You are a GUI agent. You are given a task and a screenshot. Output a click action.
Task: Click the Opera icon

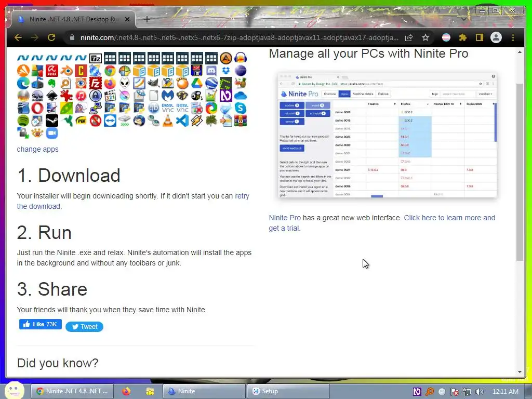coord(37,108)
